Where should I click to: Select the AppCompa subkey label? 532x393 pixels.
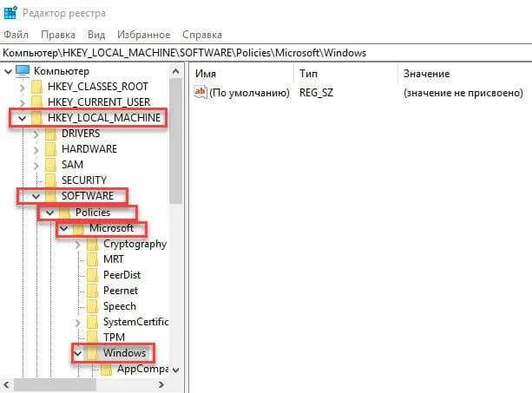click(143, 369)
